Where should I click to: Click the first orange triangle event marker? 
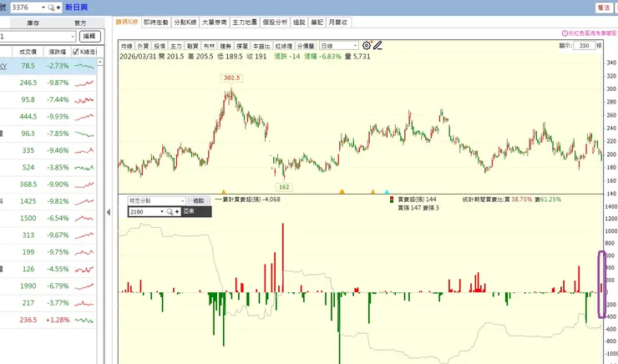[x=224, y=192]
